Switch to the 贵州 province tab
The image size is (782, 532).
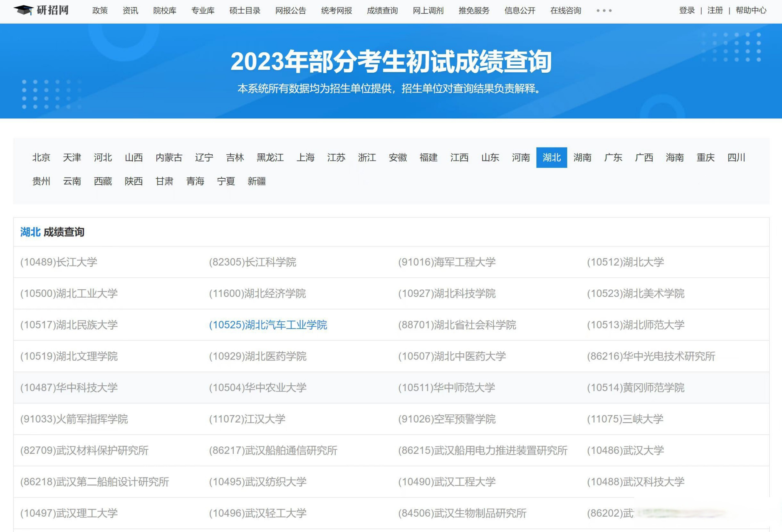(x=41, y=181)
